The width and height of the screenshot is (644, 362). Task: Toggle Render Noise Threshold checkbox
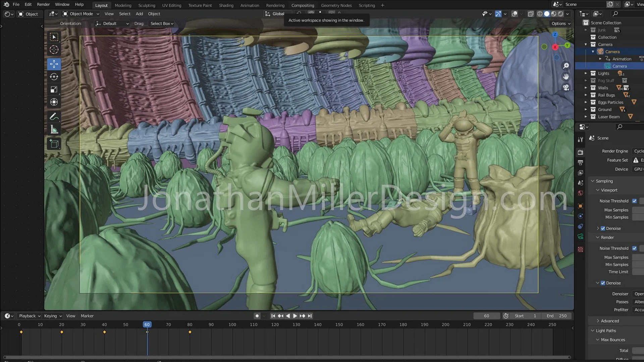[x=634, y=248]
